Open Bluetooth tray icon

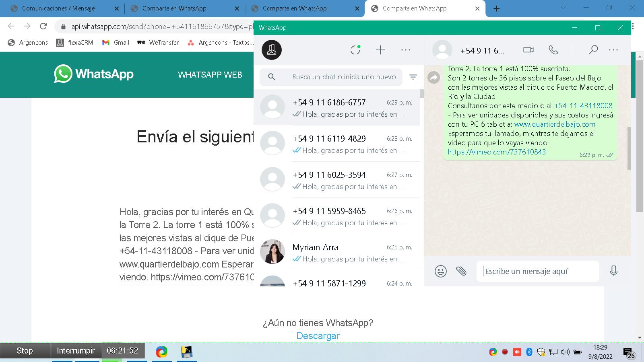click(x=529, y=352)
